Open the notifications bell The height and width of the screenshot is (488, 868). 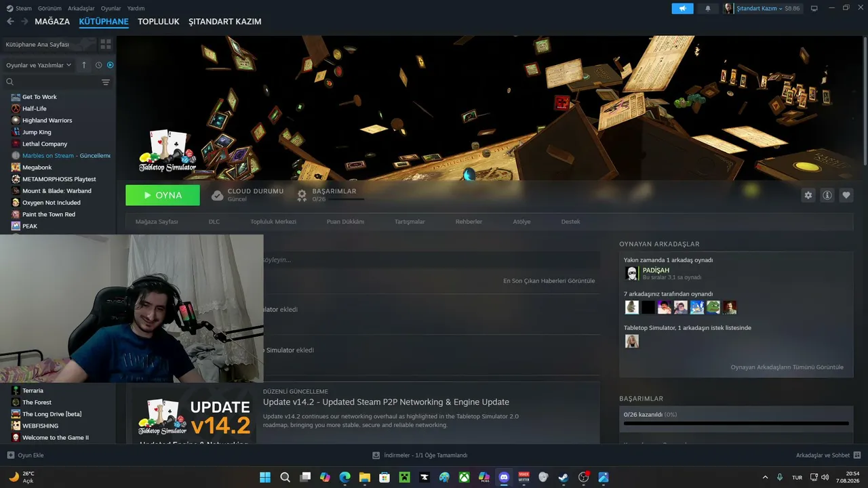708,8
